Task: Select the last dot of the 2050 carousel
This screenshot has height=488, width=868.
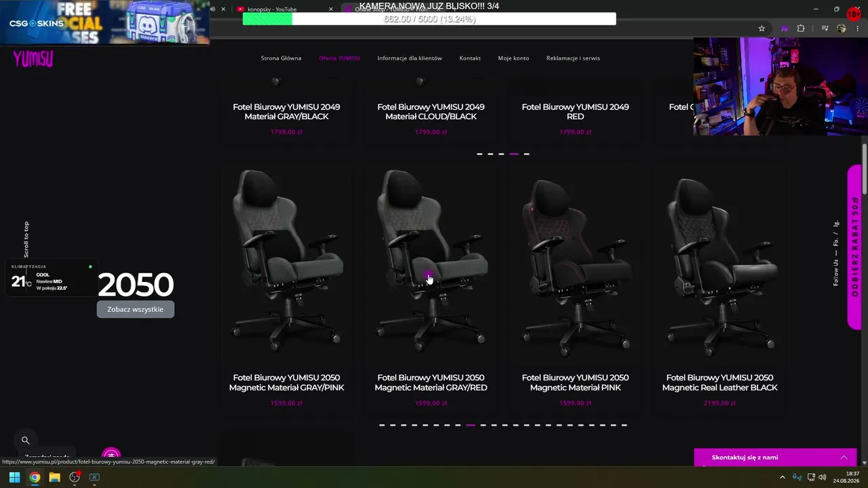Action: (x=624, y=425)
